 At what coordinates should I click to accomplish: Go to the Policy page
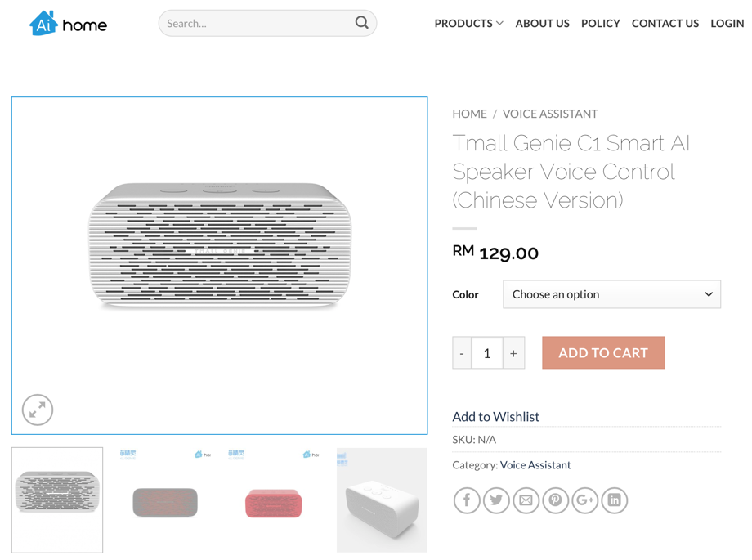600,23
